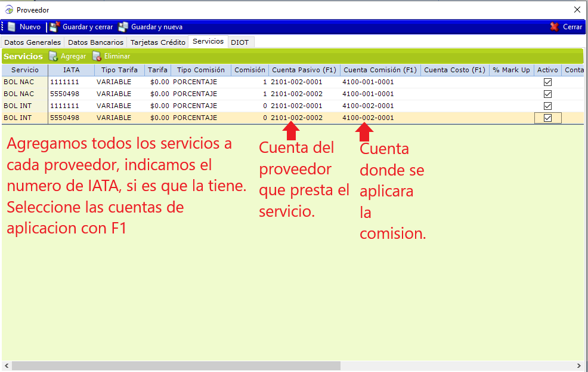Click right arrow of horizontal scrollbar

[x=578, y=365]
